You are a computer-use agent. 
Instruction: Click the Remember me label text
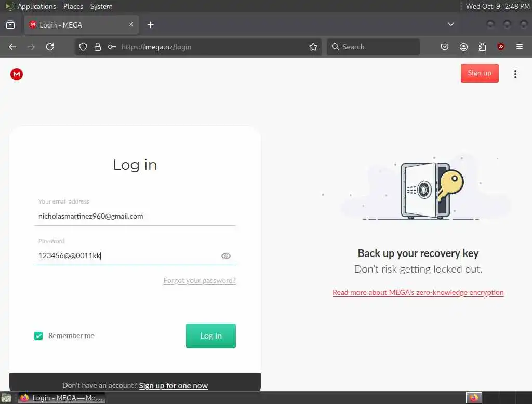point(71,336)
